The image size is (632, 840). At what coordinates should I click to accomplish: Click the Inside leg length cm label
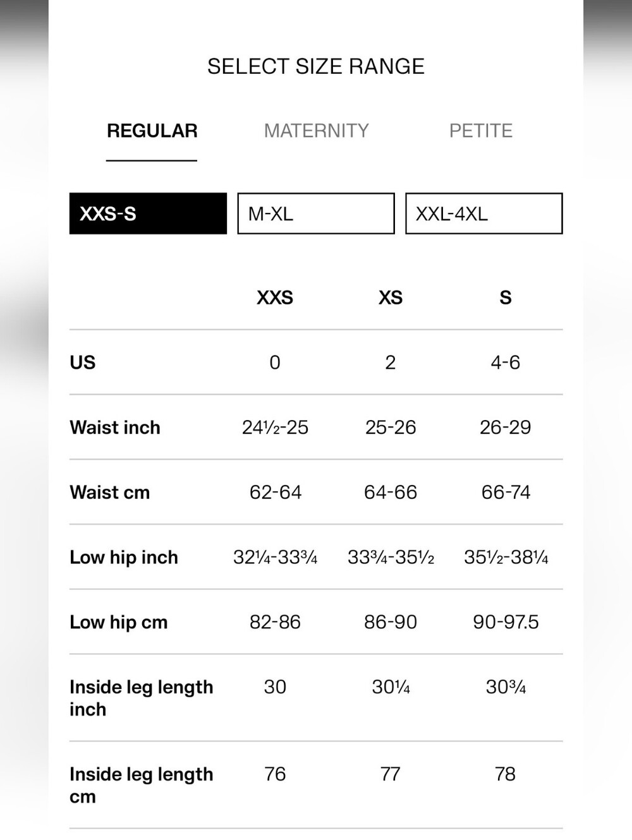[x=142, y=785]
